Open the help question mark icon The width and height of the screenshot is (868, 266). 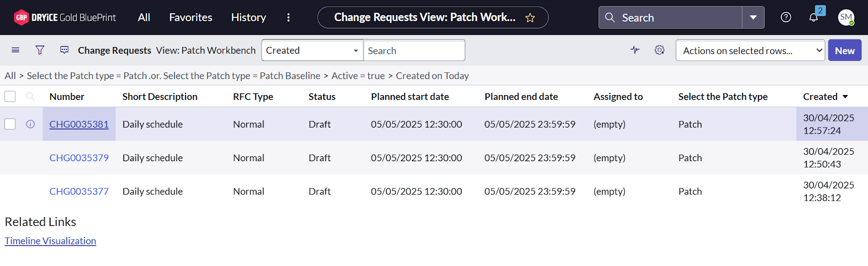(786, 17)
